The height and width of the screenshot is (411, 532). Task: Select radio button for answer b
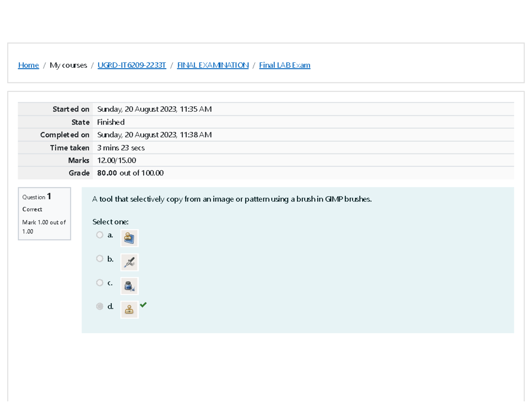(100, 258)
